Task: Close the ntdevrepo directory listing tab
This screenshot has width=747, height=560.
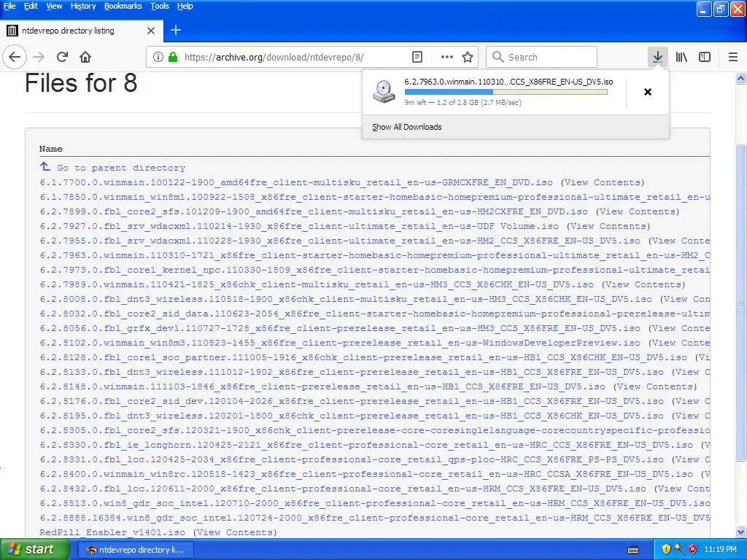Action: pyautogui.click(x=150, y=31)
